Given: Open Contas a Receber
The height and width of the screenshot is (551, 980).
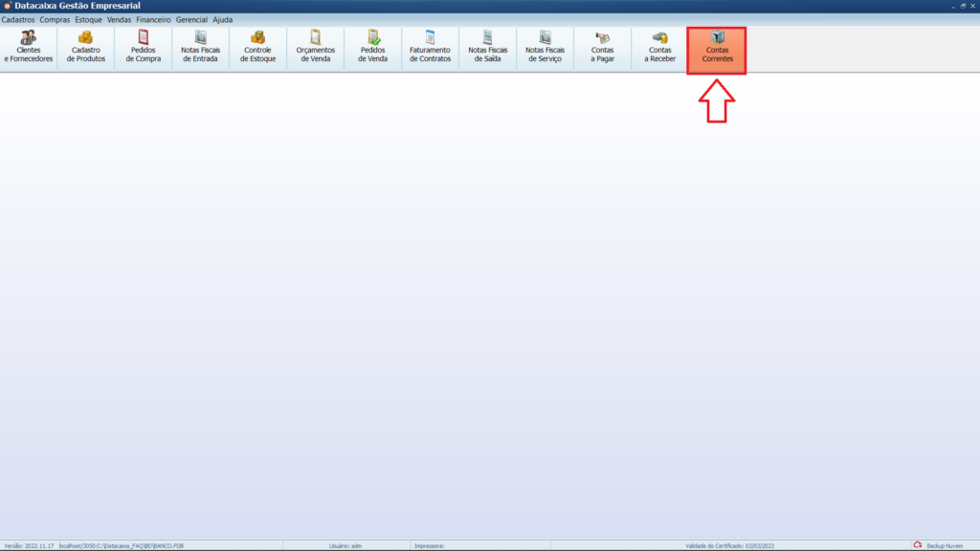Looking at the screenshot, I should click(x=659, y=48).
